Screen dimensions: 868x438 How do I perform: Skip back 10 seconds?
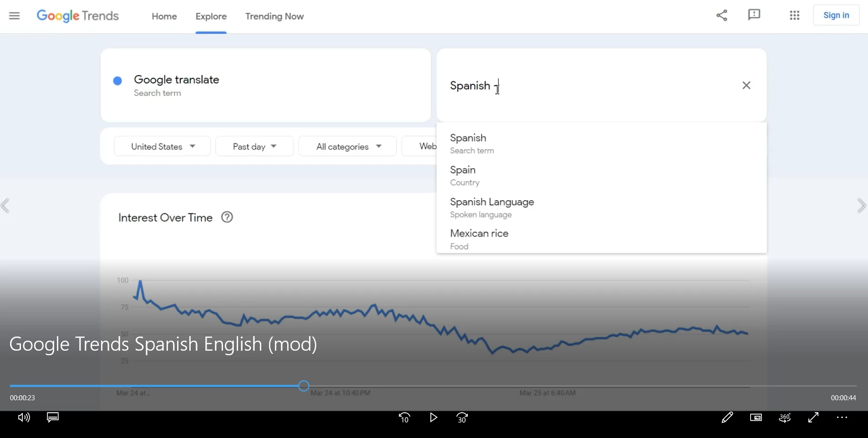[x=405, y=418]
